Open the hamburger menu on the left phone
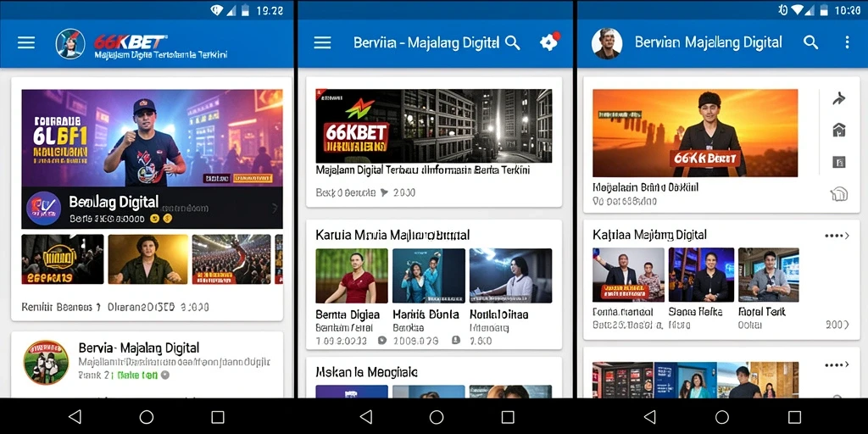Viewport: 868px width, 434px height. click(26, 43)
